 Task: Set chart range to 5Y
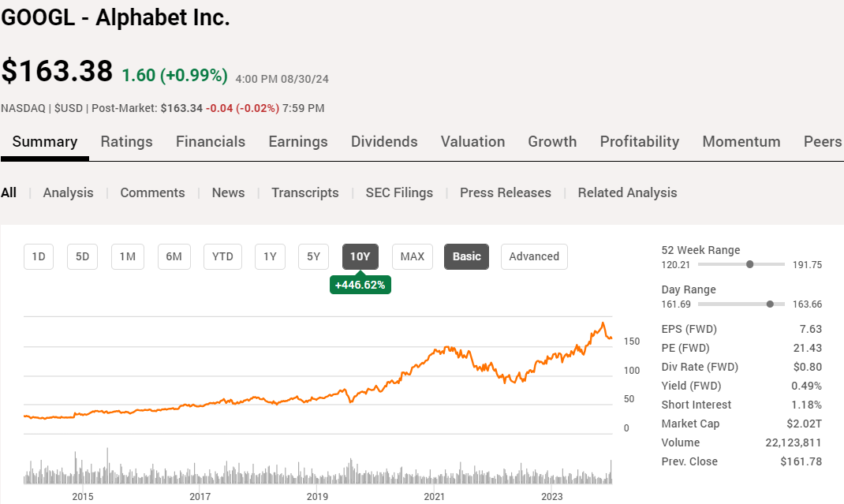[x=314, y=257]
